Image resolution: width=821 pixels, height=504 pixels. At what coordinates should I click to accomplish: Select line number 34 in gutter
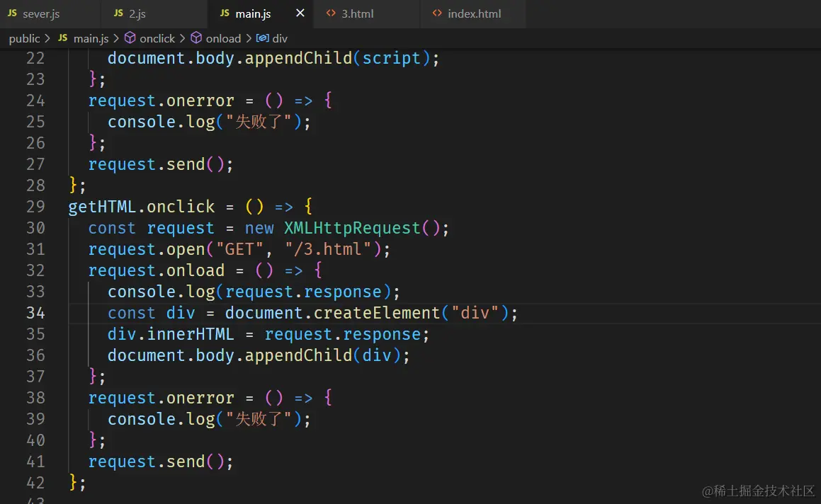pyautogui.click(x=35, y=313)
